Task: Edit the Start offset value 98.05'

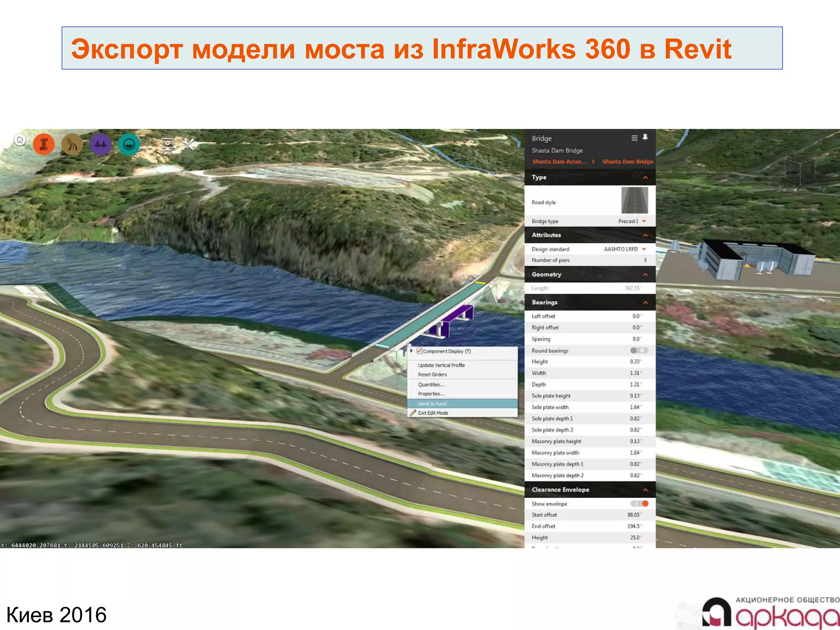Action: point(635,515)
